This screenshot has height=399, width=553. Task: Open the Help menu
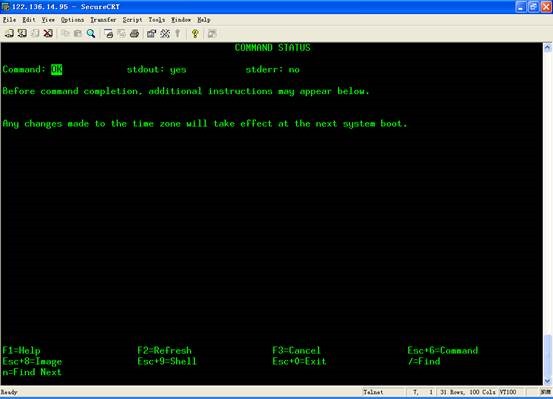coord(204,20)
